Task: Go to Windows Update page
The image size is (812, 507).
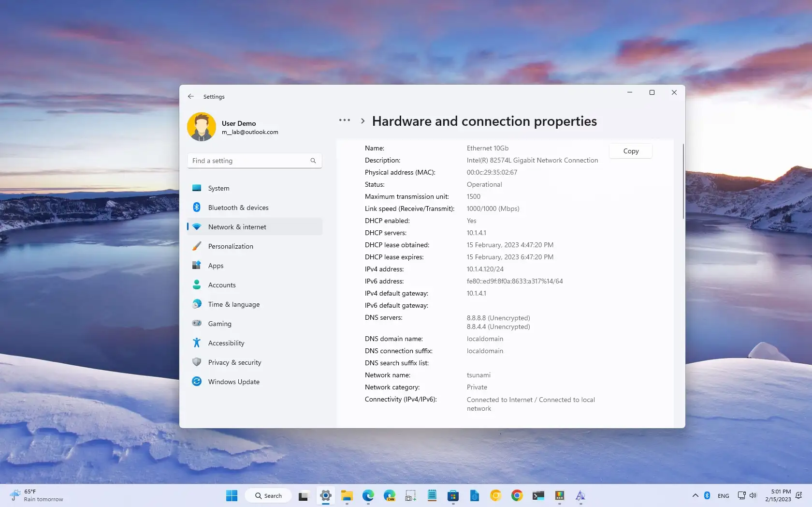Action: pos(255,382)
